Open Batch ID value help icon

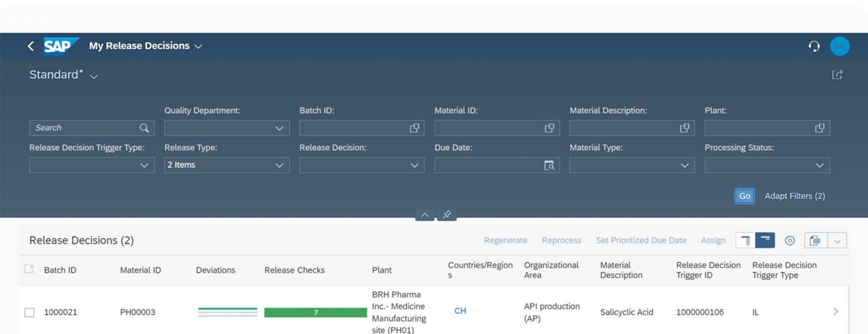pos(414,128)
